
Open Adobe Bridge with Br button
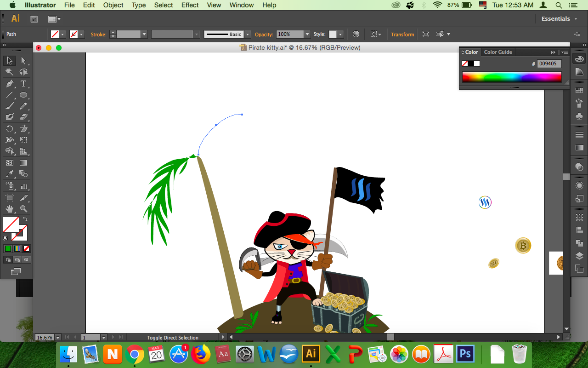coord(34,19)
